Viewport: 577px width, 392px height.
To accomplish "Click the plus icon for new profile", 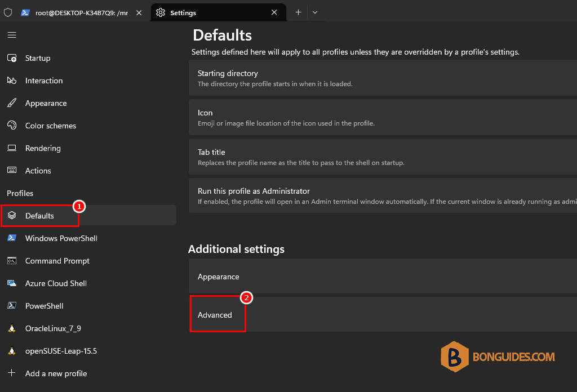I will [x=12, y=373].
